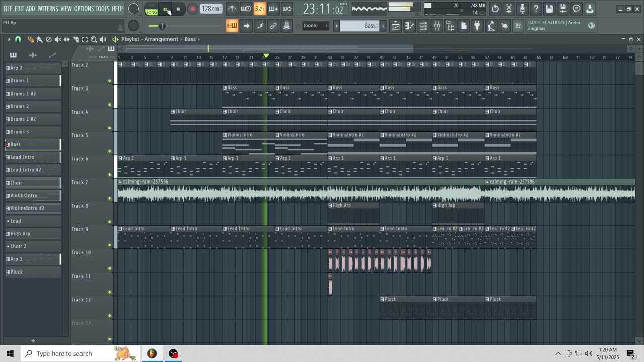Pause playback with the play/pause button
The width and height of the screenshot is (644, 362).
tap(165, 9)
